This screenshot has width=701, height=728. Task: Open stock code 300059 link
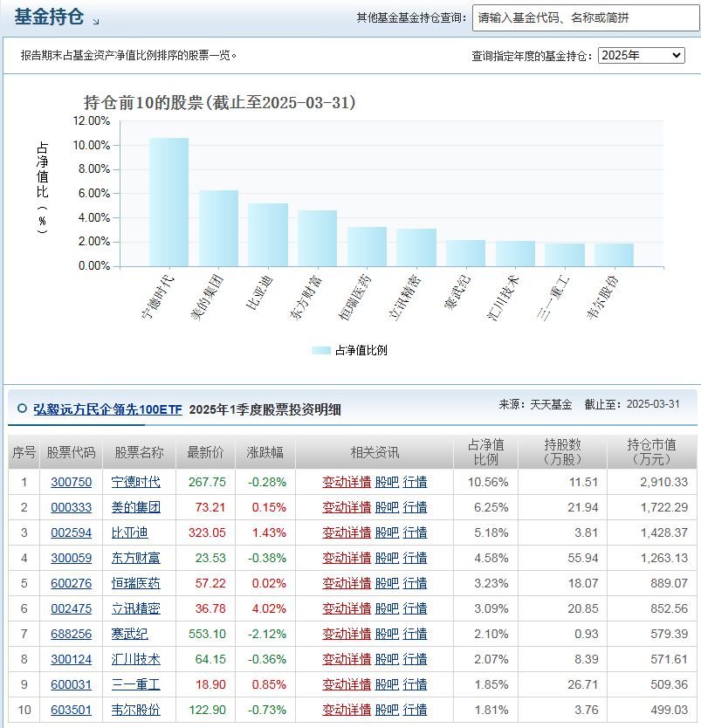coord(71,558)
